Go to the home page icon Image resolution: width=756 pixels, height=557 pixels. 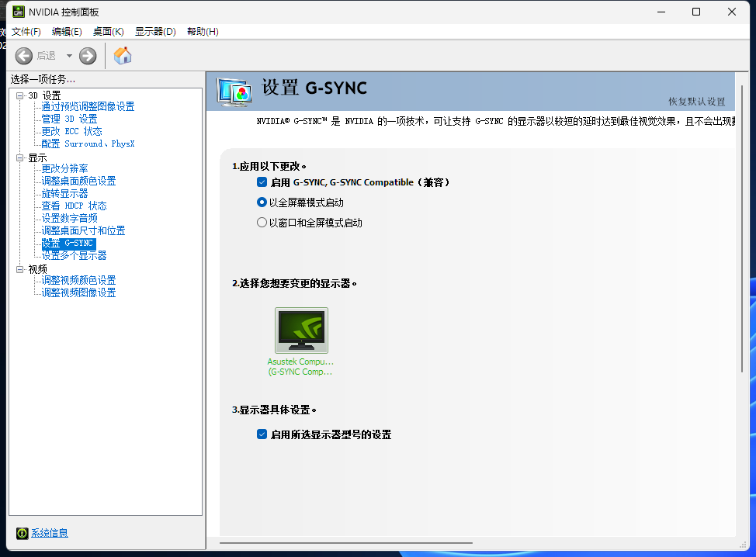pyautogui.click(x=123, y=55)
